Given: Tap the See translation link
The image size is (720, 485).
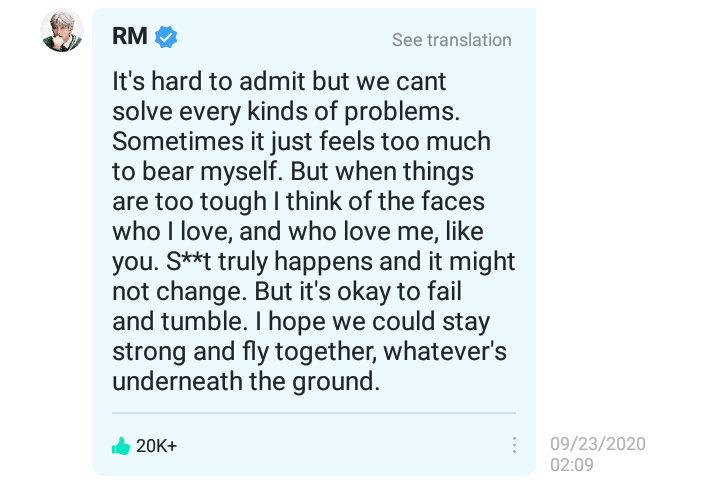Looking at the screenshot, I should (451, 40).
